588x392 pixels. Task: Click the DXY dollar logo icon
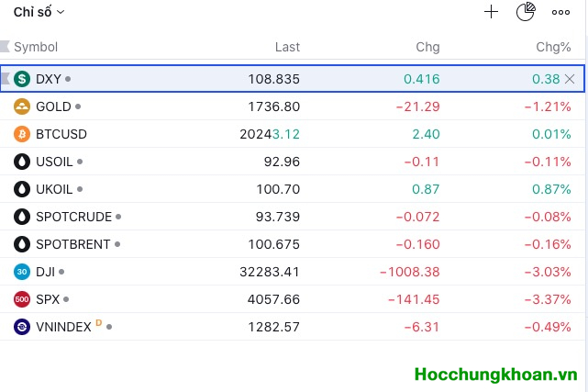tap(22, 79)
